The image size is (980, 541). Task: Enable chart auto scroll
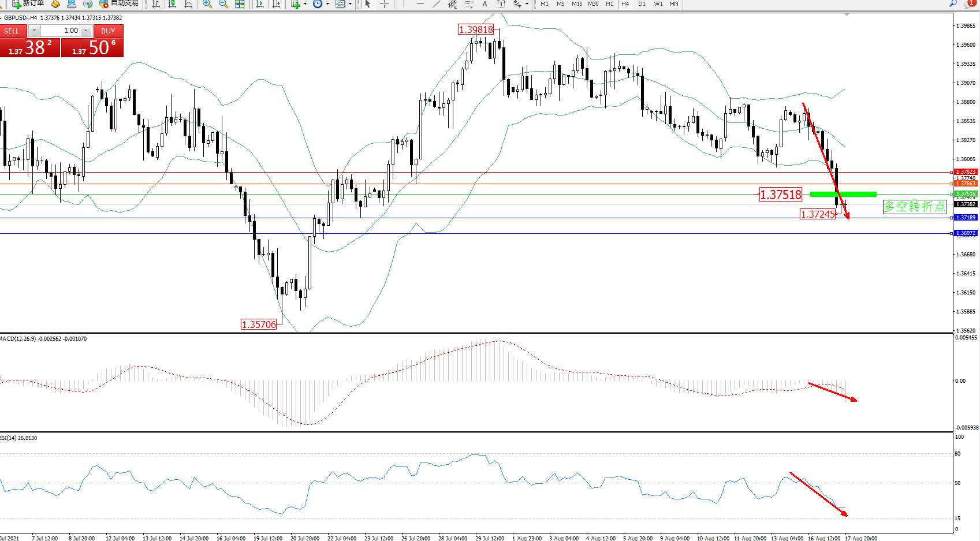(x=260, y=4)
